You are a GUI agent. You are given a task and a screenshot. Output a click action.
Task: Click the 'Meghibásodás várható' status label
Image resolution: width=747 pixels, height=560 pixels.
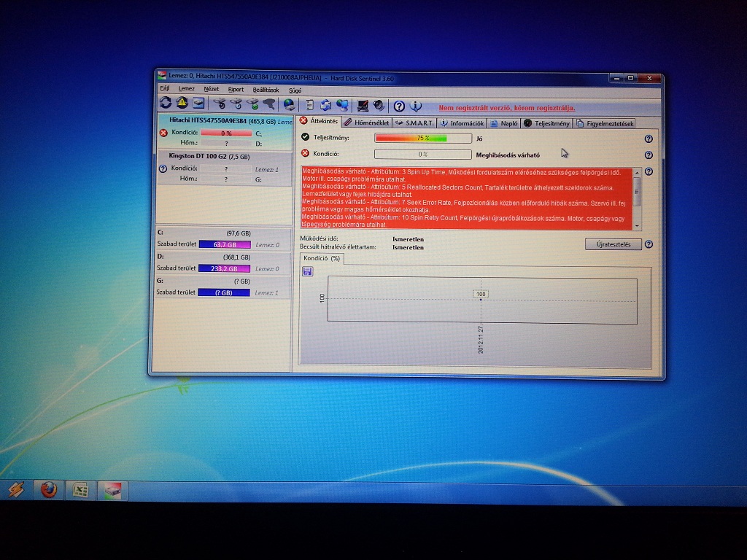point(508,155)
